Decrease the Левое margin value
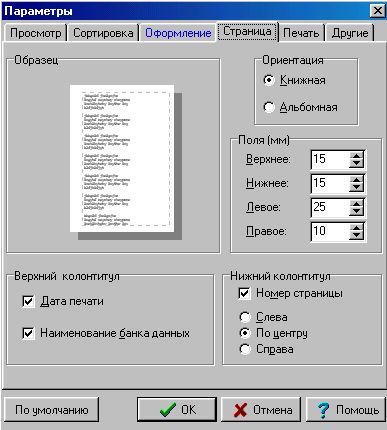The height and width of the screenshot is (430, 387). click(x=356, y=211)
